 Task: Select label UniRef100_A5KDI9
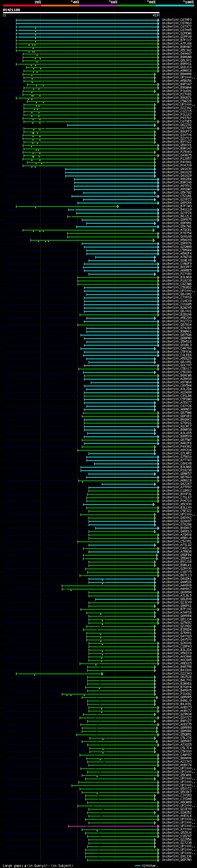[177, 653]
